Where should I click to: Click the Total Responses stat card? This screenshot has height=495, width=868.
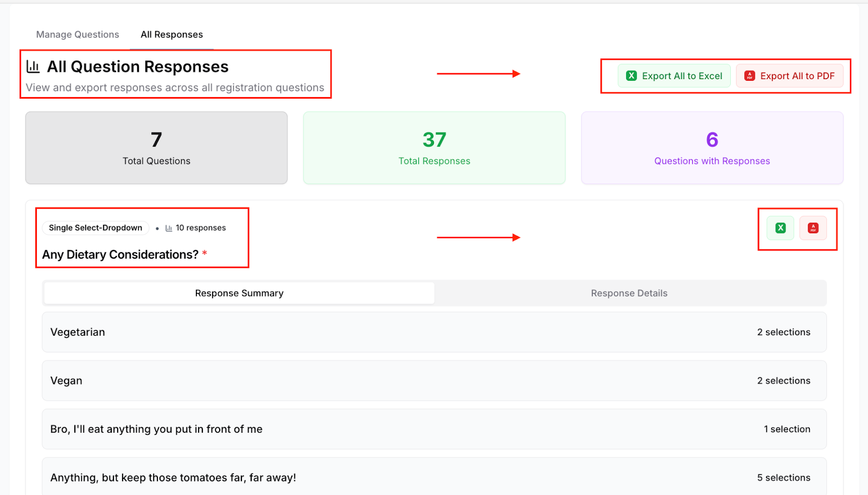click(434, 148)
